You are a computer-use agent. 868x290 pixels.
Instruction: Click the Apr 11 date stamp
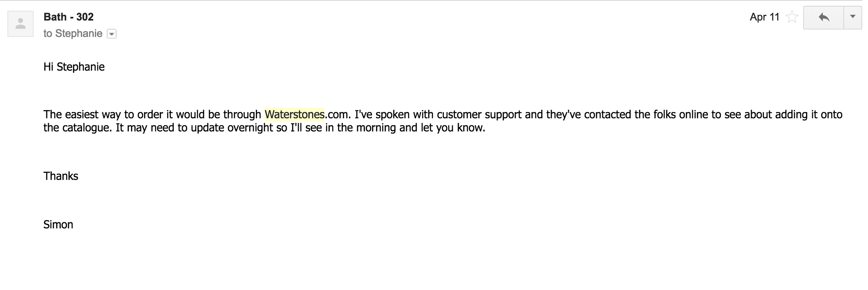point(764,17)
